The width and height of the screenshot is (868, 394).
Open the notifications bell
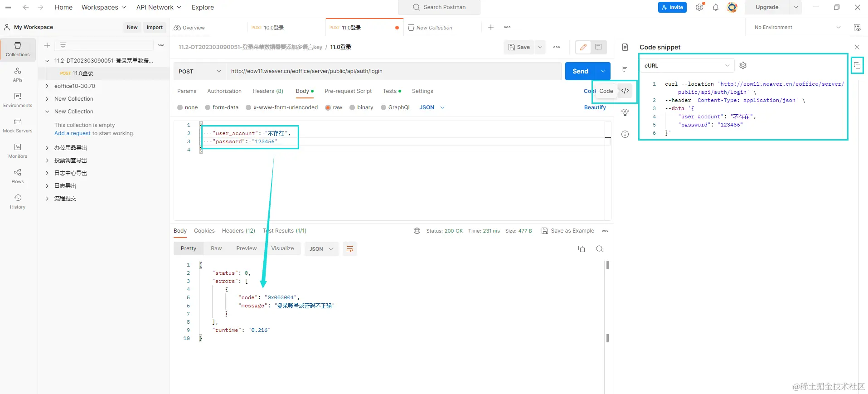click(x=716, y=7)
